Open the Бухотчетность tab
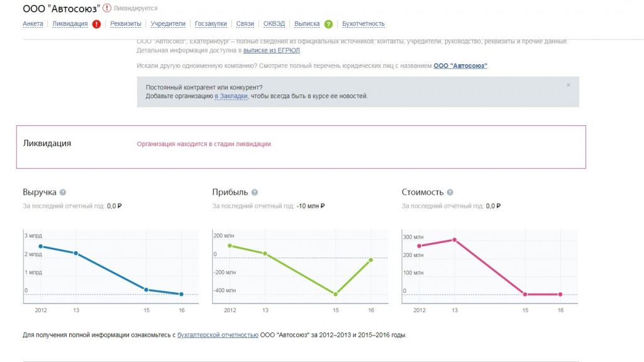The width and height of the screenshot is (644, 362). [x=363, y=24]
